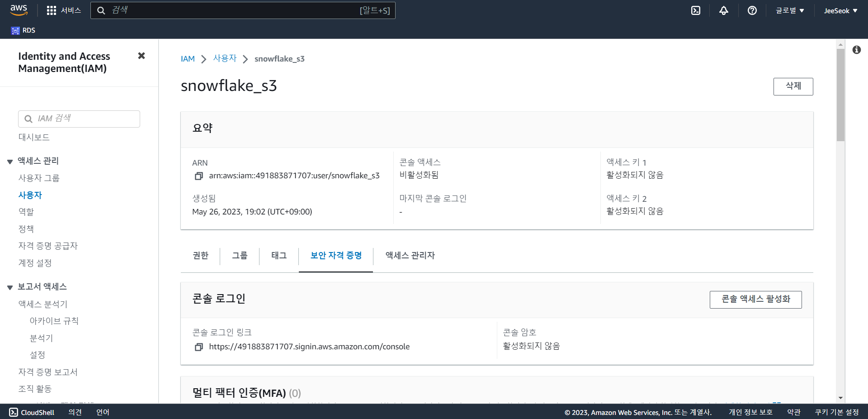This screenshot has height=419, width=868.
Task: Click the scrollbar down arrow
Action: [840, 398]
